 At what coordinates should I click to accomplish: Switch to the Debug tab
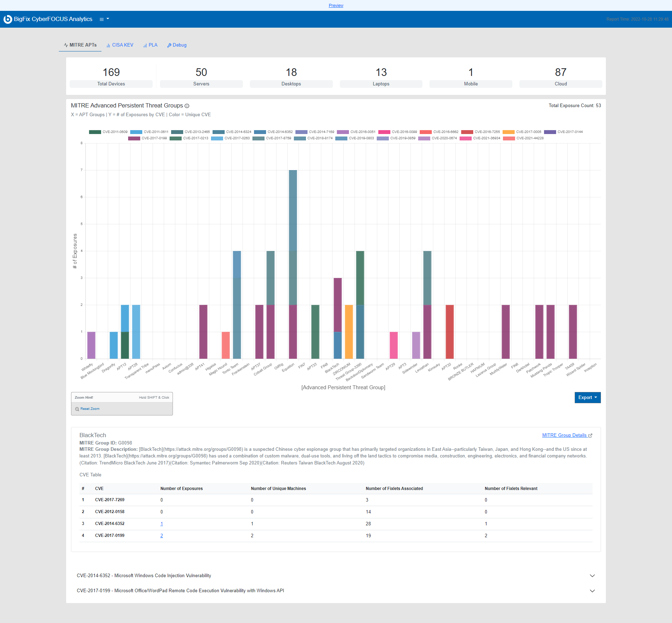(179, 45)
